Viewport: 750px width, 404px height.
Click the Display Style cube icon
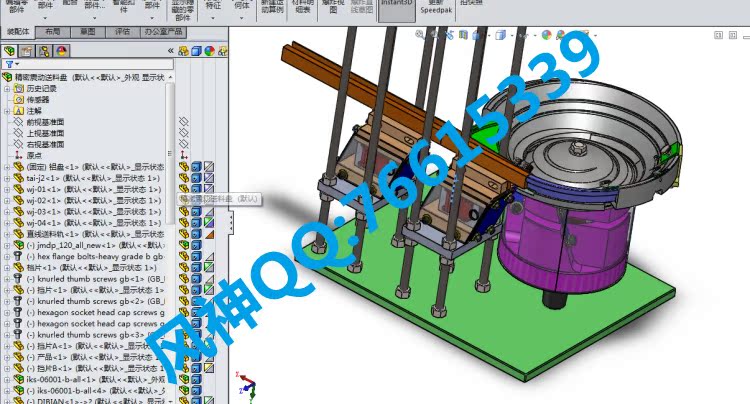click(500, 35)
